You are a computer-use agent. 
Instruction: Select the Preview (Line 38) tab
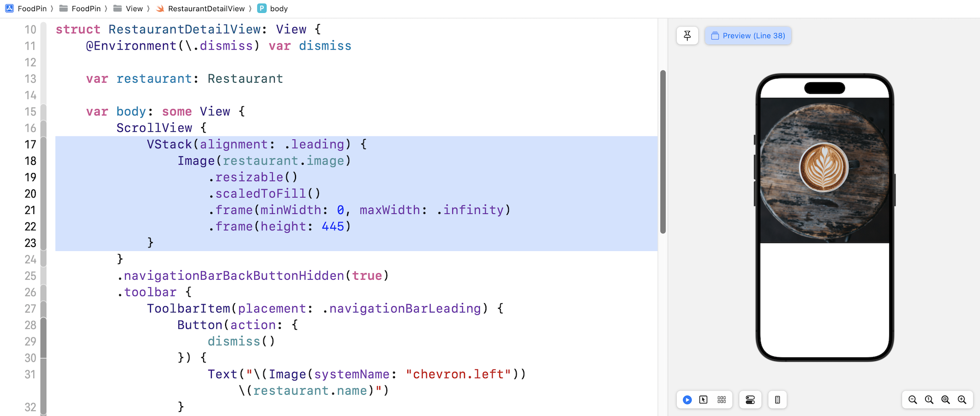pyautogui.click(x=748, y=36)
